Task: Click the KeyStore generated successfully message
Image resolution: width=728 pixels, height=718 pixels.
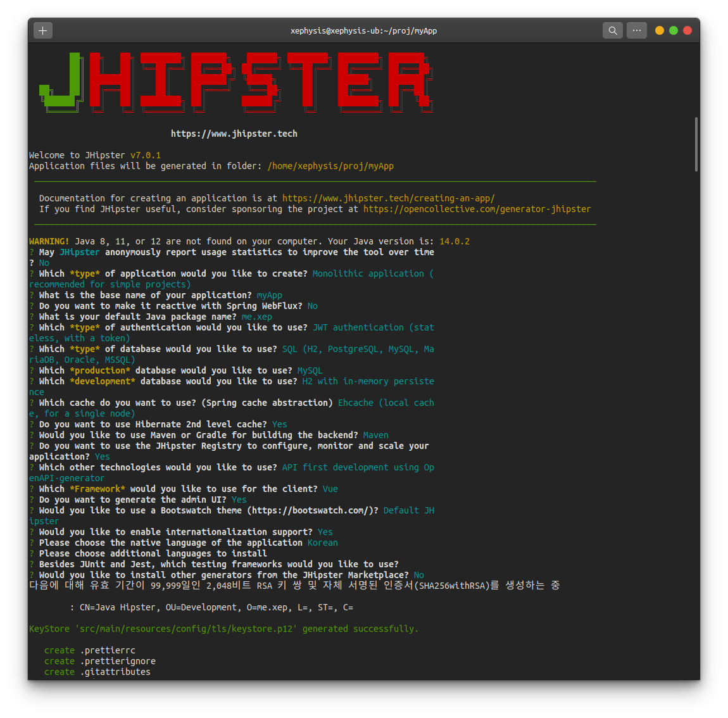Action: coord(224,629)
